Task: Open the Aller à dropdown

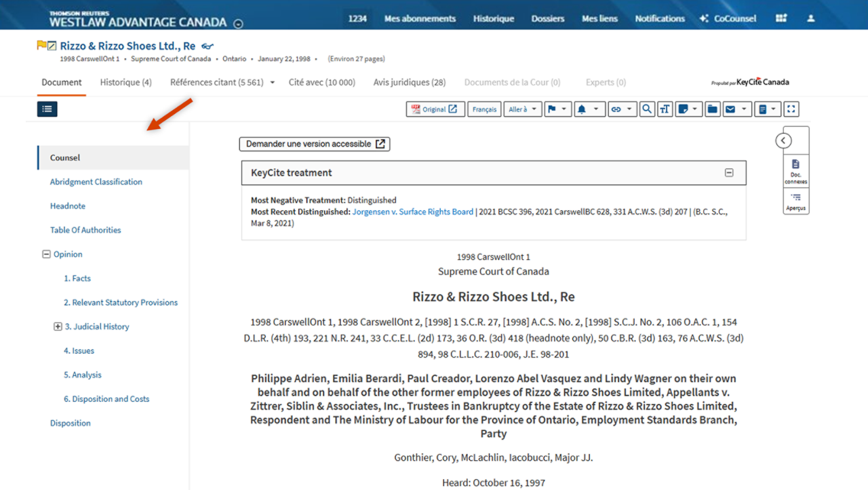Action: click(522, 109)
